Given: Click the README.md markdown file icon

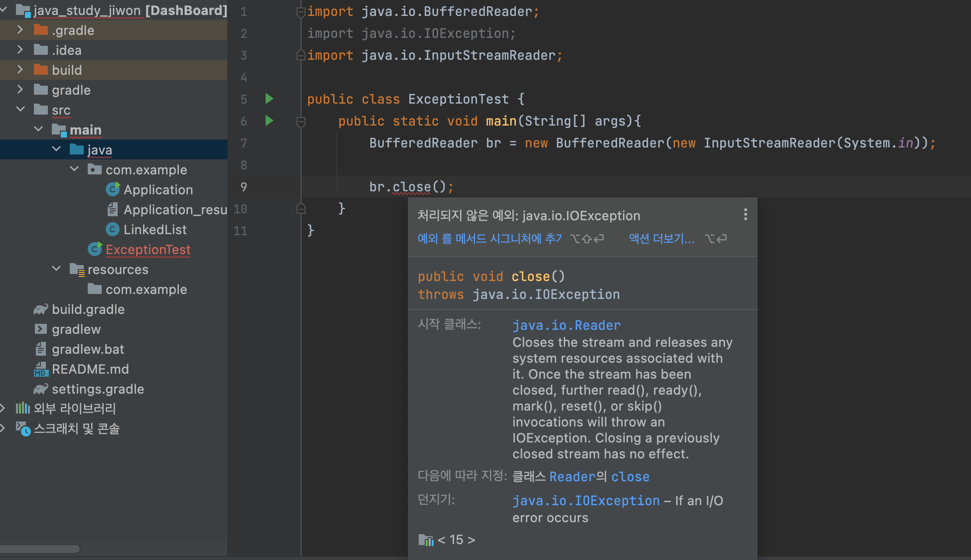Looking at the screenshot, I should coord(41,369).
